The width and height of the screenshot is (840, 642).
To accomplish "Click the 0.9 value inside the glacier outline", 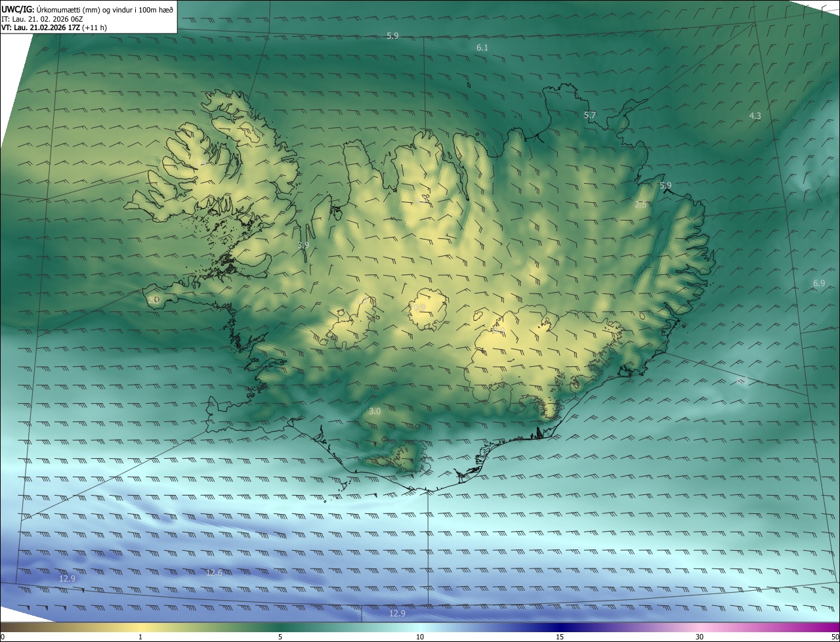I will click(x=419, y=307).
